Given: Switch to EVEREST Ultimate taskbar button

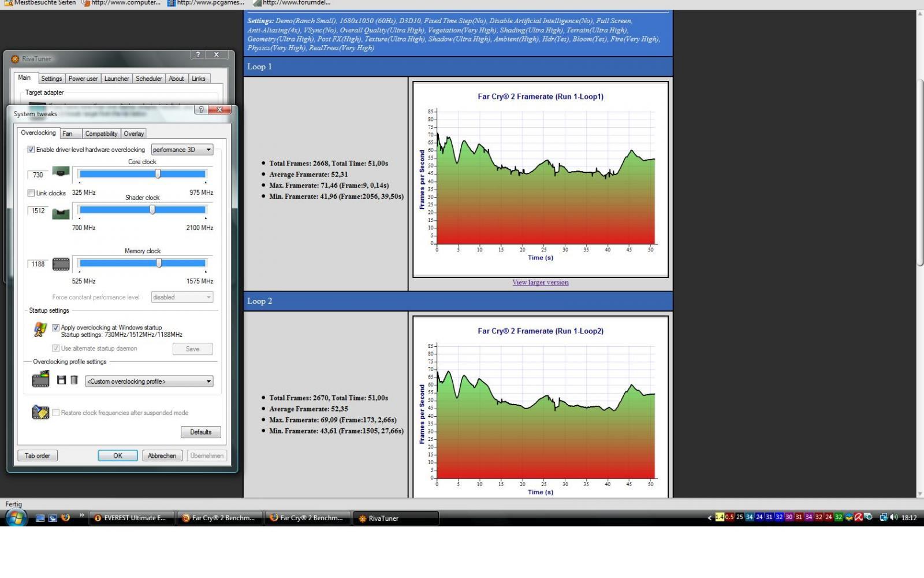Looking at the screenshot, I should click(132, 518).
